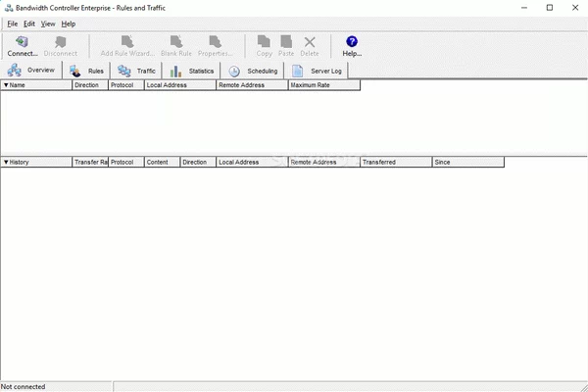Open the Help menu
The height and width of the screenshot is (392, 588).
(69, 24)
